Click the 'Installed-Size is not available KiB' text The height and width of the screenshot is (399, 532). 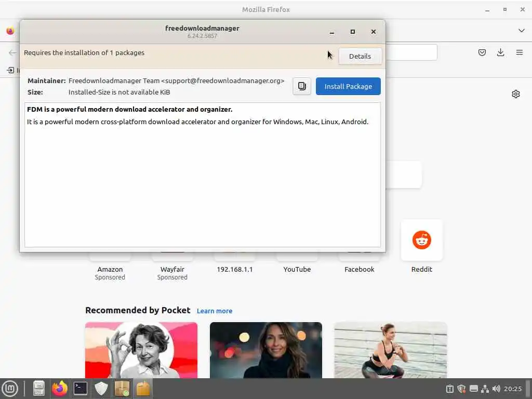[x=119, y=92]
